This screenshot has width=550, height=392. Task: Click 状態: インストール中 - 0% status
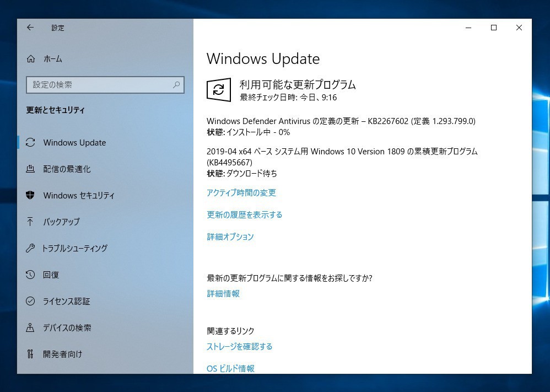[249, 132]
